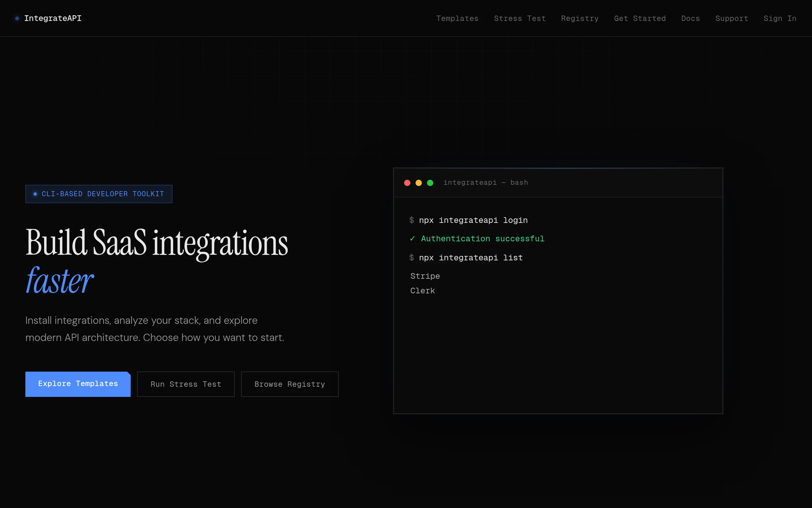The image size is (812, 508).
Task: Click the blue italic word 'faster'
Action: (59, 280)
